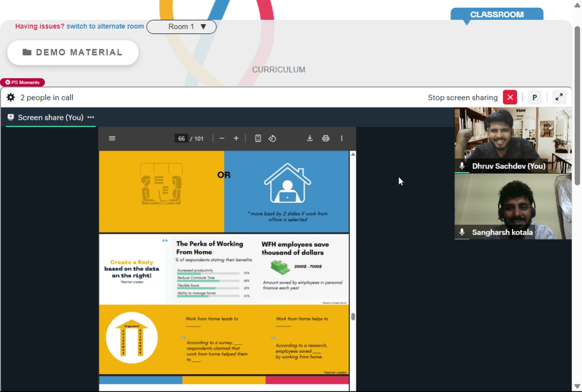Open screen share options ellipsis

pos(91,117)
